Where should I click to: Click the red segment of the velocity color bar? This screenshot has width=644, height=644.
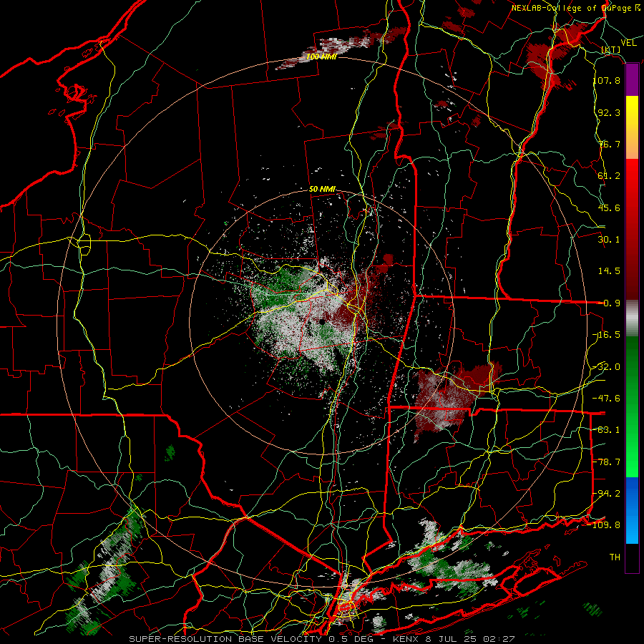(x=632, y=229)
